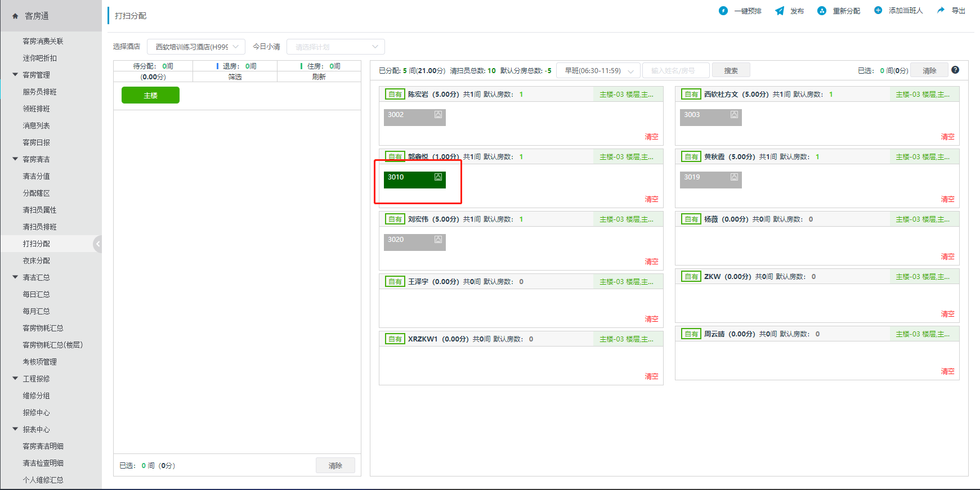
Task: Click the home icon beside 客房通
Action: (15, 16)
